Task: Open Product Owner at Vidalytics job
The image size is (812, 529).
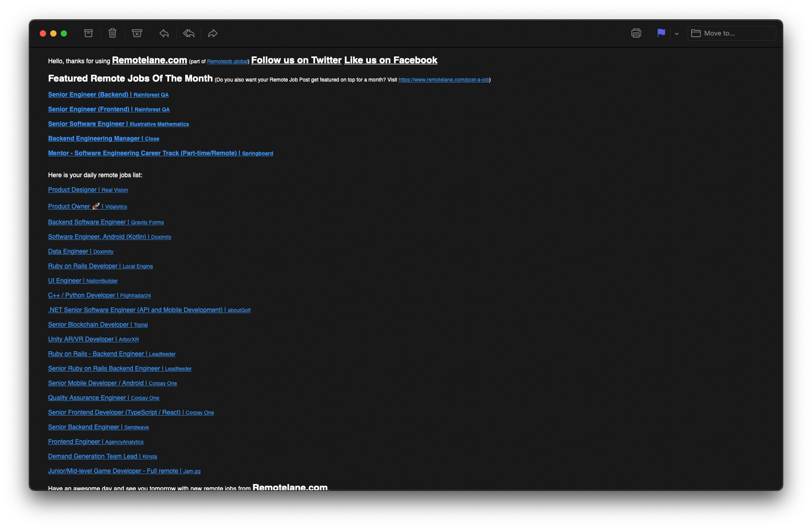Action: click(87, 206)
